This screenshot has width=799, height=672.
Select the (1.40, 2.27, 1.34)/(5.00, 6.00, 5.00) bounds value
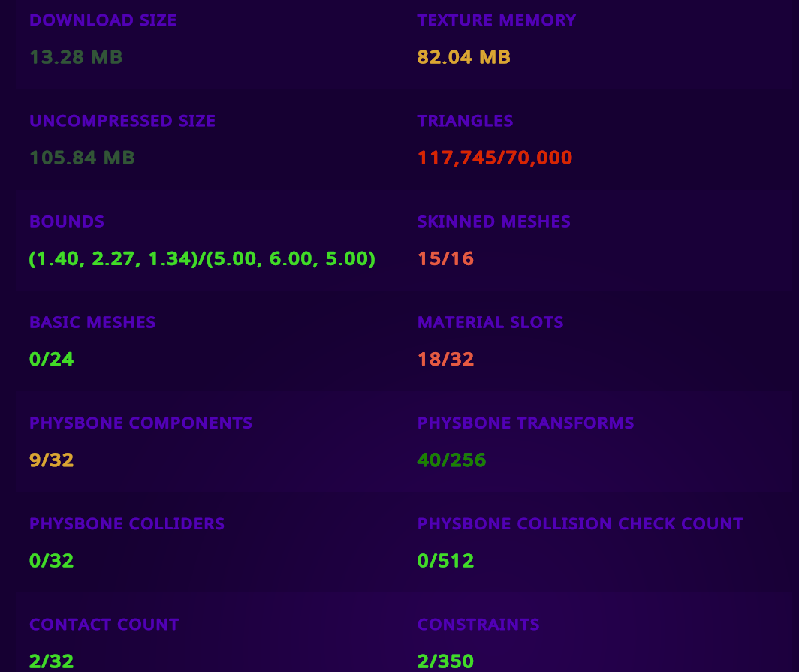pos(202,259)
